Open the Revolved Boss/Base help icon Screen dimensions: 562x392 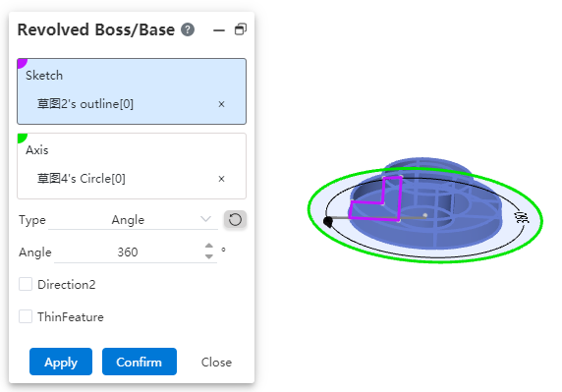point(188,29)
